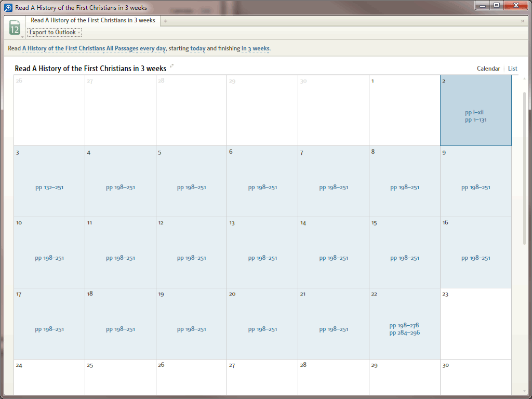This screenshot has width=532, height=399.
Task: Add a new tab with the plus icon
Action: [x=166, y=21]
